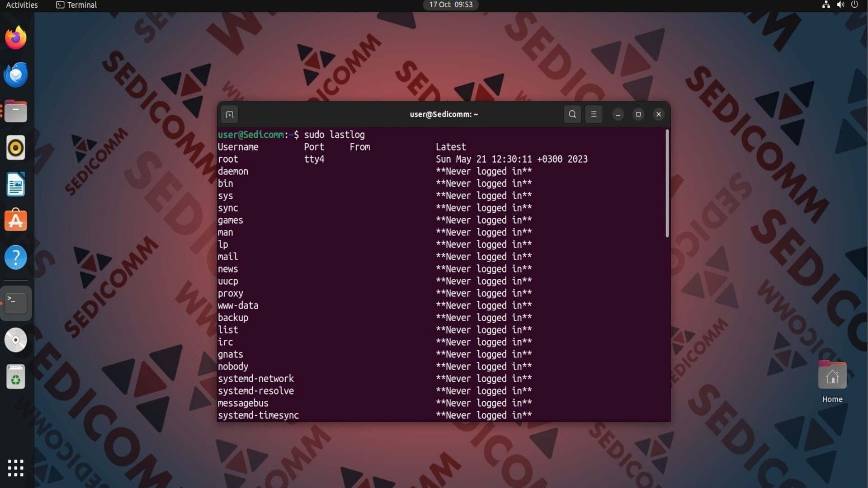Click the 'Port' column header
The height and width of the screenshot is (488, 868).
click(314, 147)
